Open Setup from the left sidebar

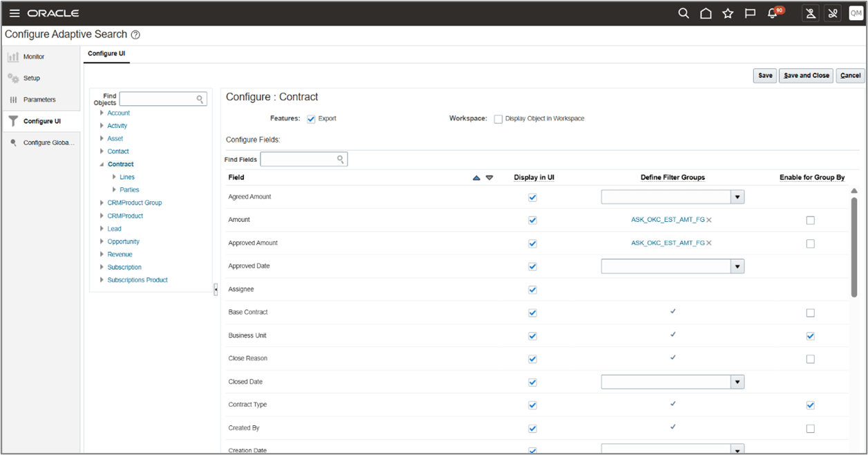(28, 77)
